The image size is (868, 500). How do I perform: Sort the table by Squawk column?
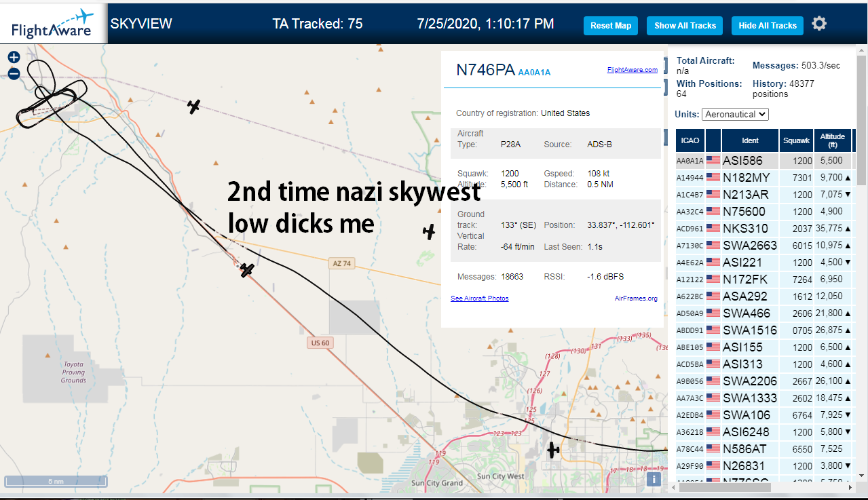tap(796, 140)
